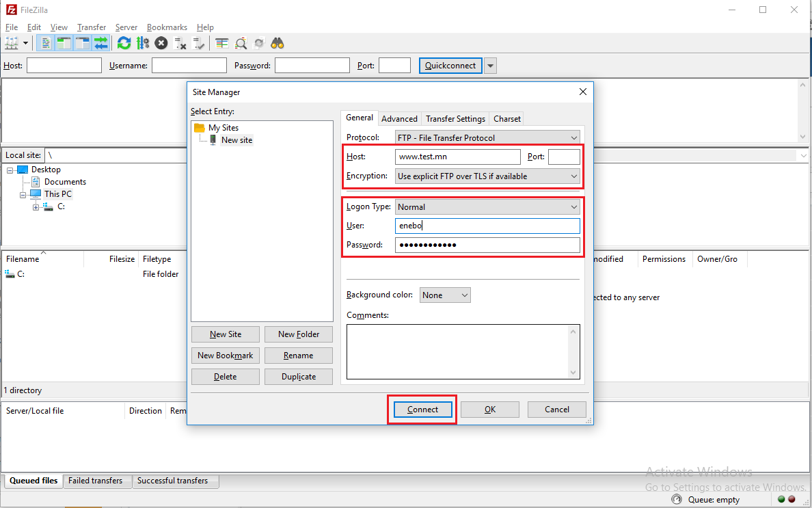This screenshot has height=508, width=812.
Task: Open the Edit menu
Action: 34,27
